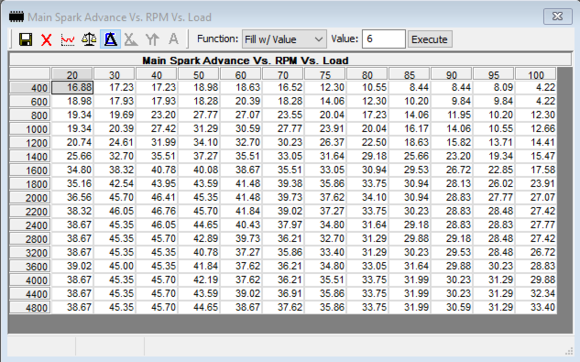Select the 1000 RPM row header

pos(30,129)
